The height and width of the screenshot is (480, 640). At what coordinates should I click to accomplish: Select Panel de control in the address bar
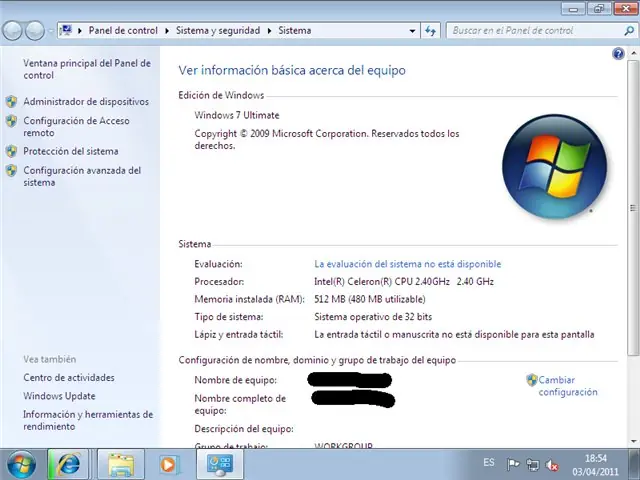[x=123, y=31]
